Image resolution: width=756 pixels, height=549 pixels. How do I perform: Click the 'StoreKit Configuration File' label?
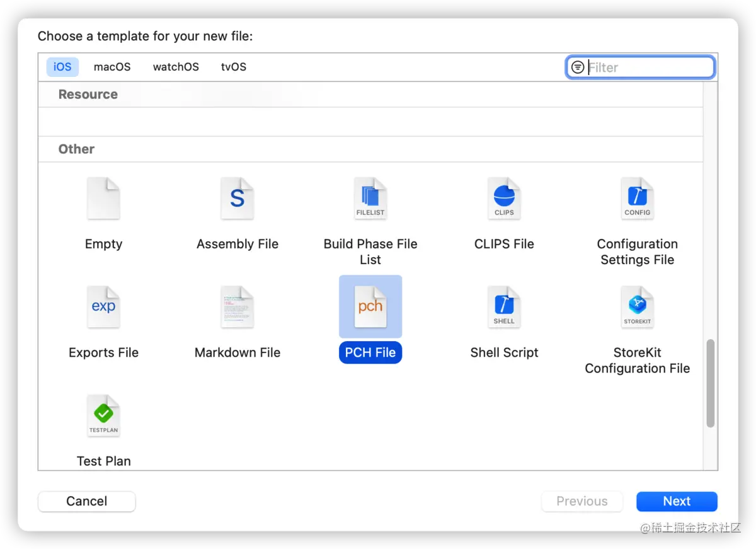[638, 361]
